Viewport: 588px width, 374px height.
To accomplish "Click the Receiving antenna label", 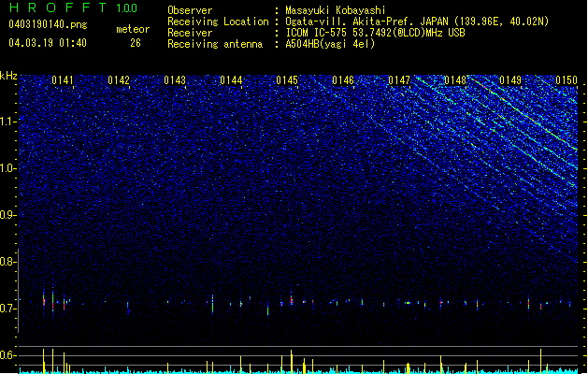I will click(215, 44).
